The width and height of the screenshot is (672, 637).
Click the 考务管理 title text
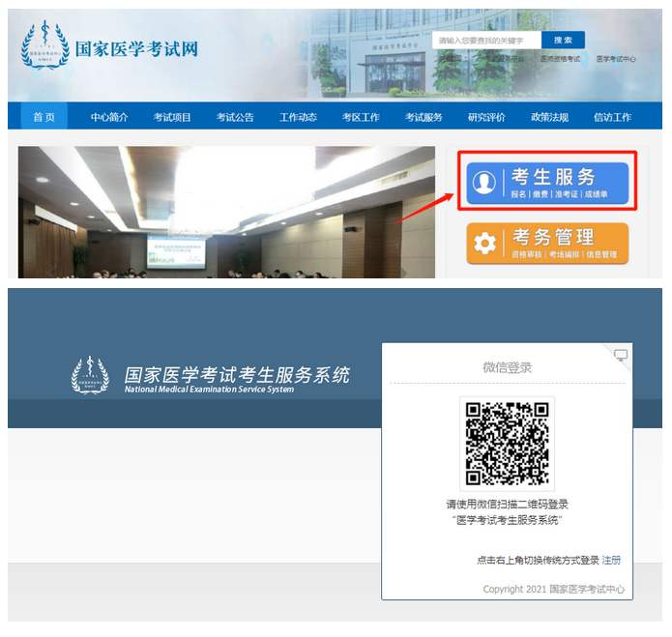(x=553, y=237)
